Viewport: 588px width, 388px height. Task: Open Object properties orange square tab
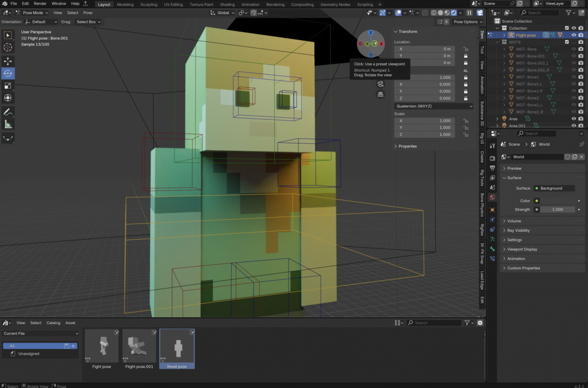click(x=493, y=210)
